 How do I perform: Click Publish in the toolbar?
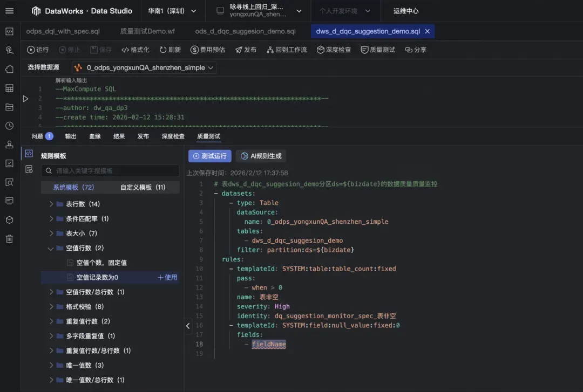[x=246, y=50]
